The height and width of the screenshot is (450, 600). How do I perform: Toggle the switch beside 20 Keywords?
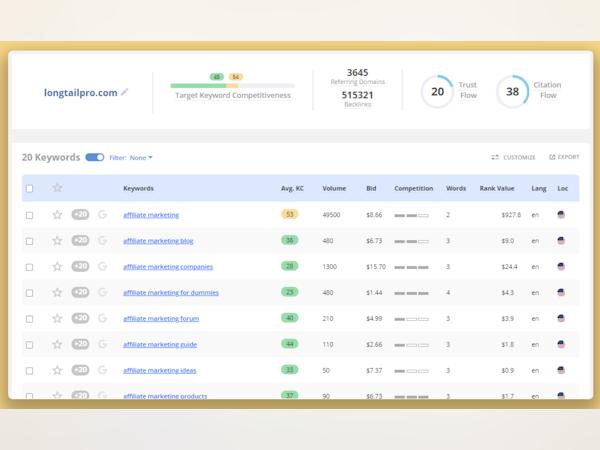[x=95, y=157]
